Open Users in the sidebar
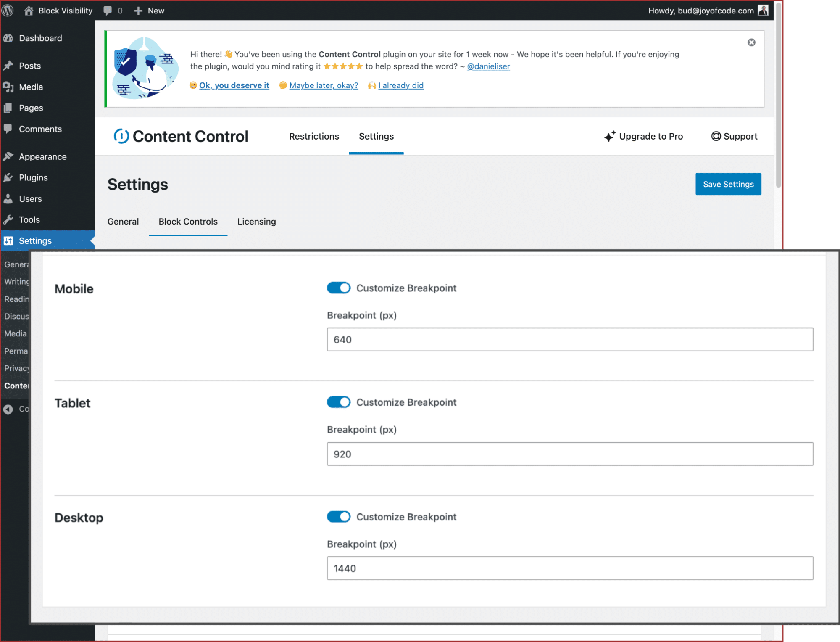840x642 pixels. 47,199
